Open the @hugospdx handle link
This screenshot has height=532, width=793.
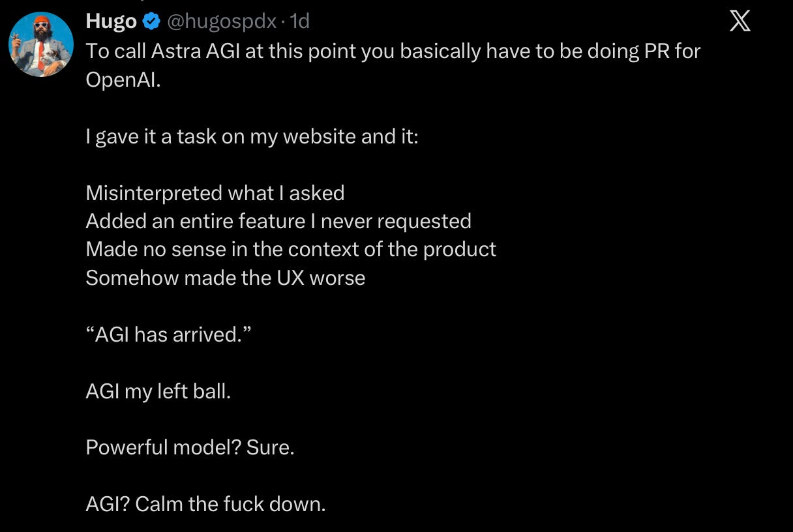(x=222, y=22)
